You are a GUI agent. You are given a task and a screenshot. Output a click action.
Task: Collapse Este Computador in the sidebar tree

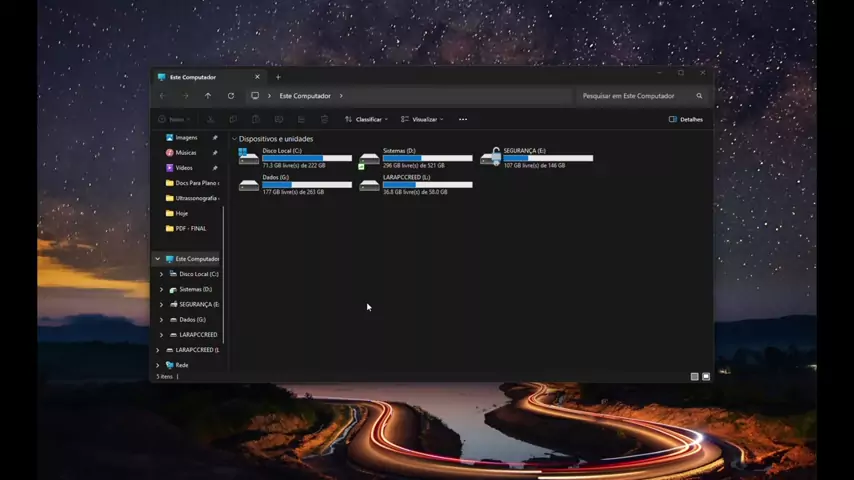coord(157,259)
